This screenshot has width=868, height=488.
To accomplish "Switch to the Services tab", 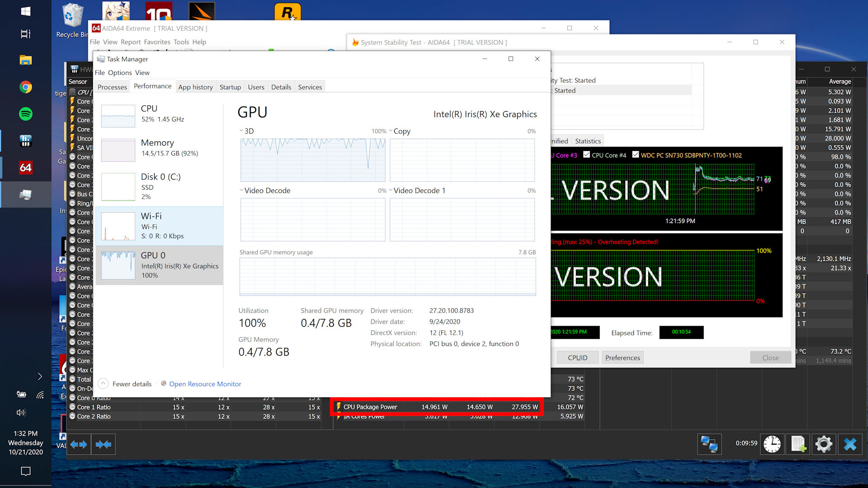I will (x=310, y=87).
